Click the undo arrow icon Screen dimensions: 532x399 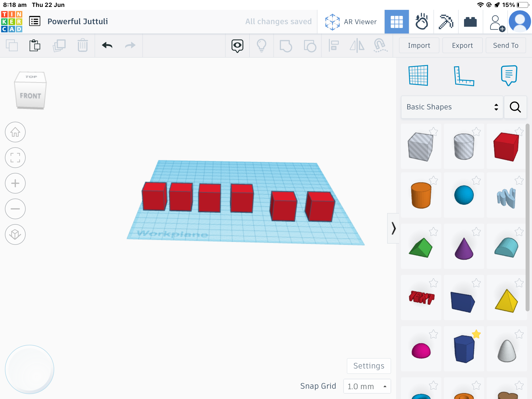pos(107,46)
